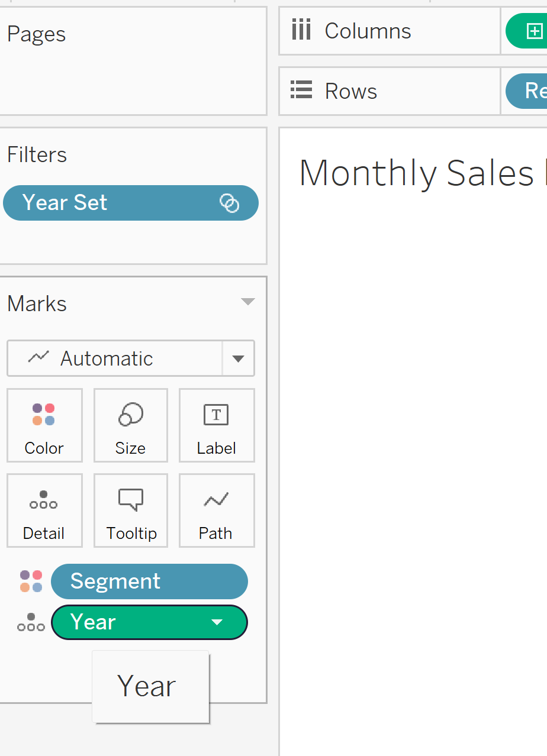
Task: Open the Year pill dropdown arrow
Action: [x=217, y=622]
